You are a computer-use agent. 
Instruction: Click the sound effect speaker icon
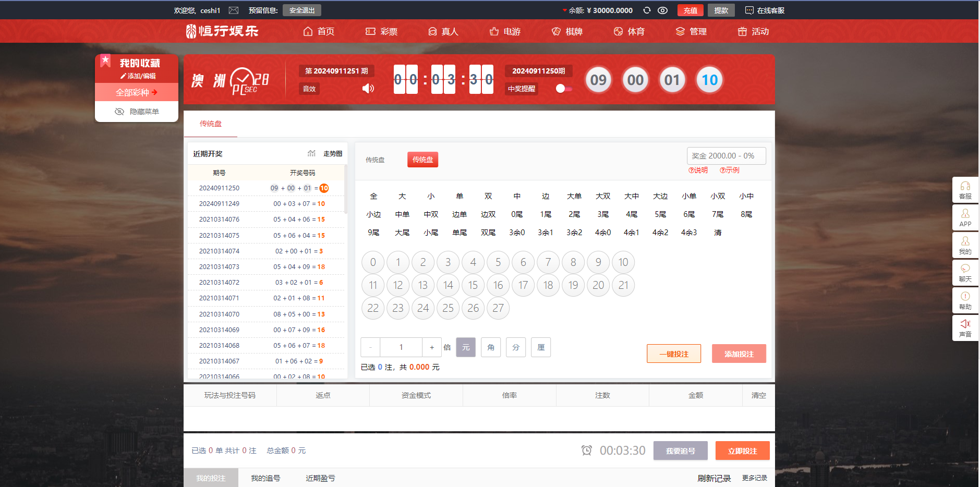(x=368, y=88)
